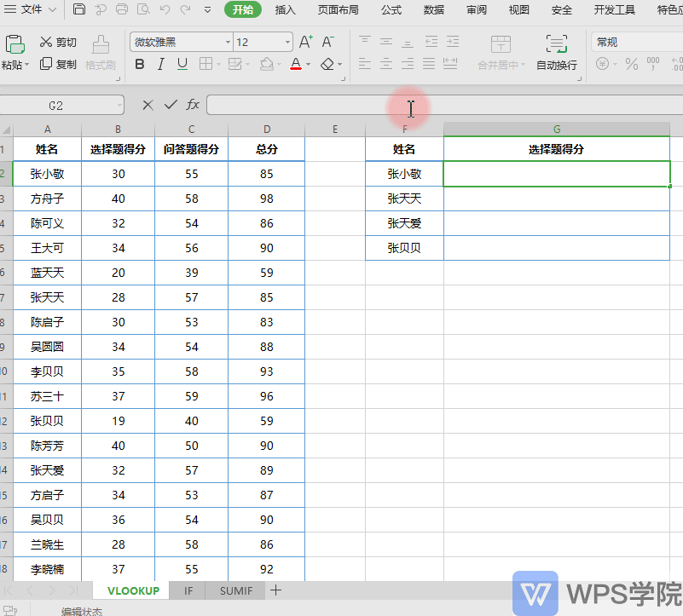Confirm formula entry with checkmark icon
The height and width of the screenshot is (616, 683).
point(171,105)
